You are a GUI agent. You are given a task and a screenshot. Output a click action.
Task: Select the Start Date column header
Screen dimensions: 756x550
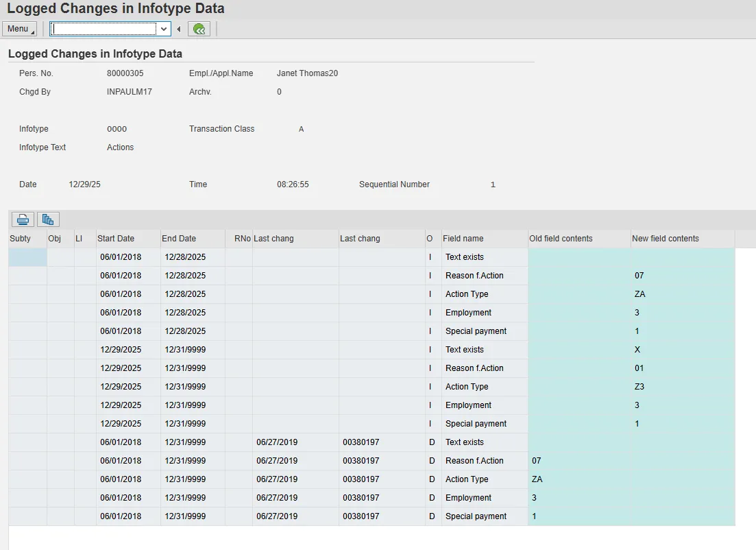coord(127,239)
